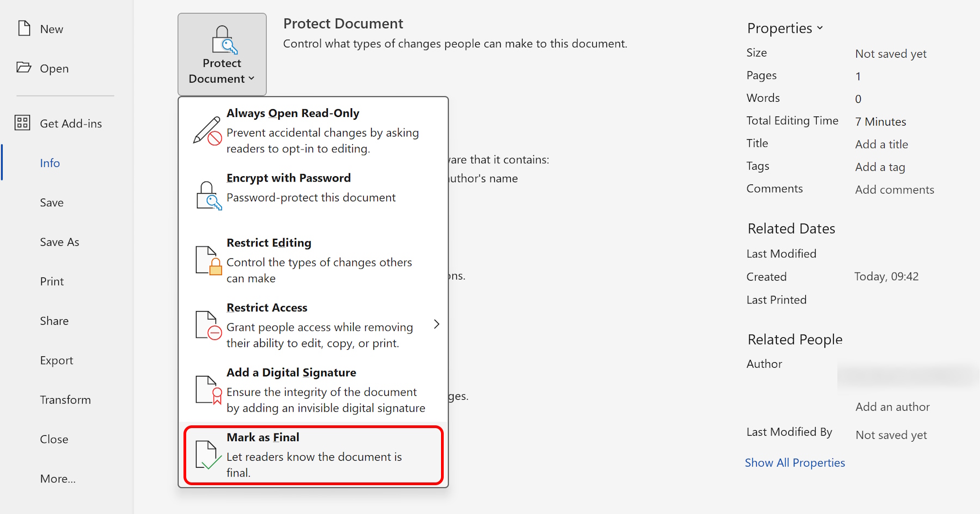This screenshot has height=514, width=980.
Task: Click the Mark as Final checkmark icon
Action: pyautogui.click(x=207, y=456)
